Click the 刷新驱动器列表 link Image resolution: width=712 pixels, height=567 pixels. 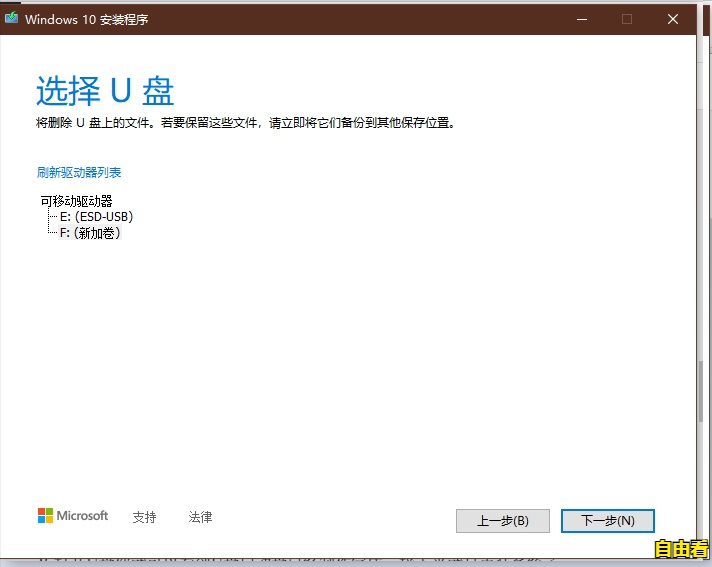click(x=79, y=173)
